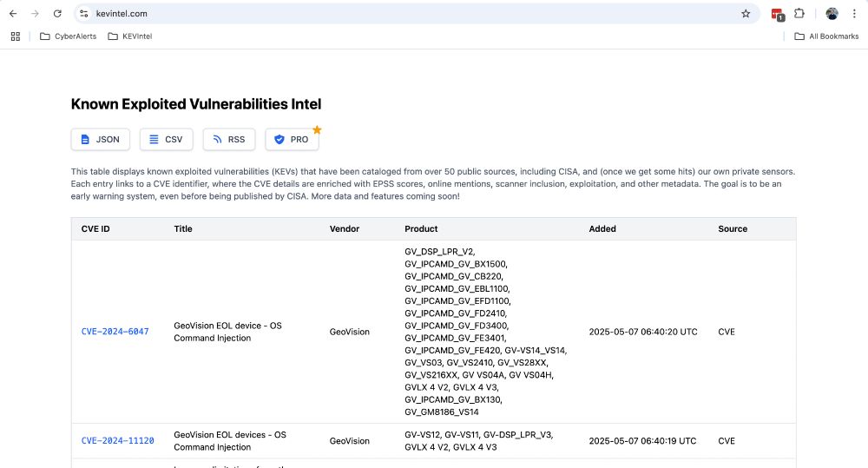Open the PRO version button
Screen dimensions: 868x468
pos(292,140)
